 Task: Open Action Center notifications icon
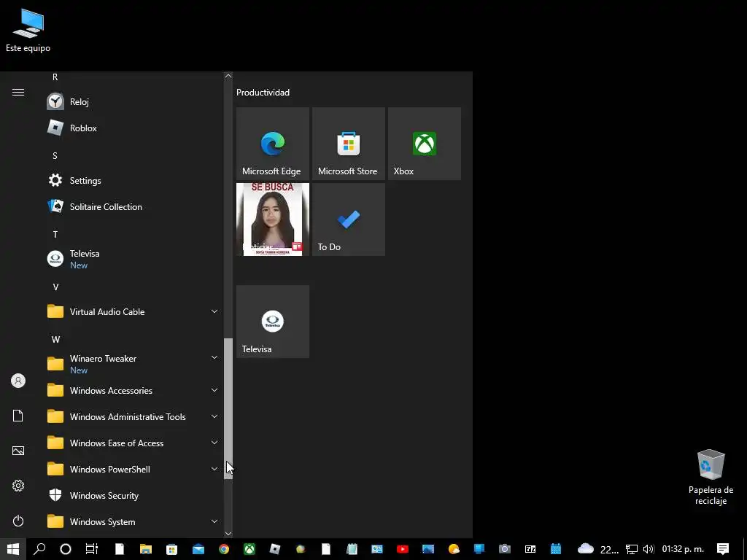(723, 549)
